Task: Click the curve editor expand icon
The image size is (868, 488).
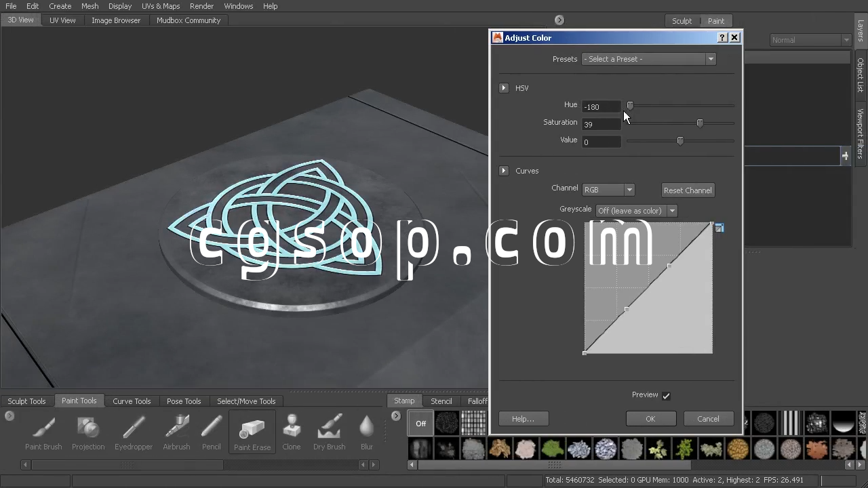Action: click(x=719, y=228)
